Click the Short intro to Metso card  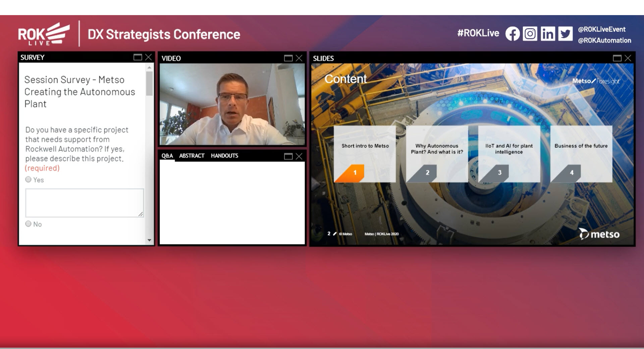pyautogui.click(x=365, y=154)
